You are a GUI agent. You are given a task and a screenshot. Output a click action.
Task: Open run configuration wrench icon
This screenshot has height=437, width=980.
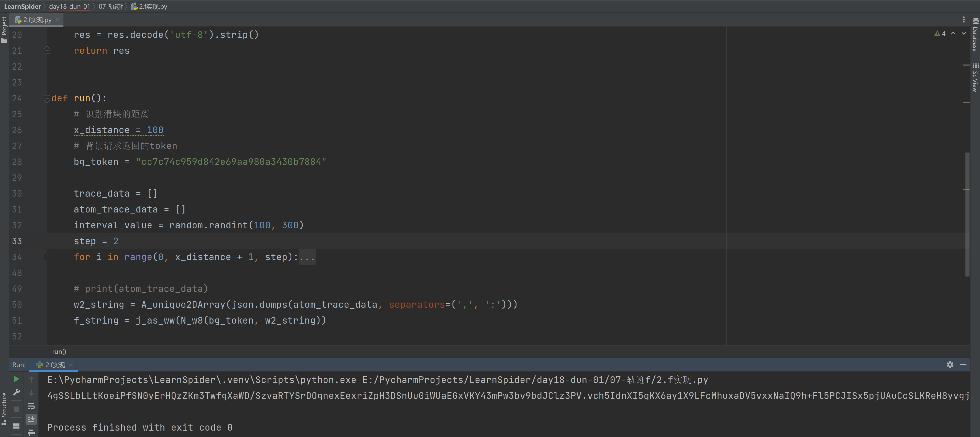click(16, 392)
